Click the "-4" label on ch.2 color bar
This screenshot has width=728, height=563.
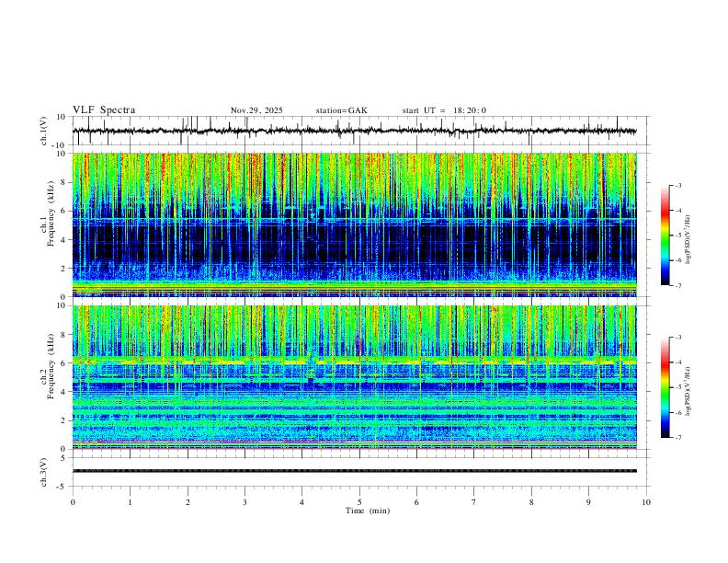[x=678, y=362]
